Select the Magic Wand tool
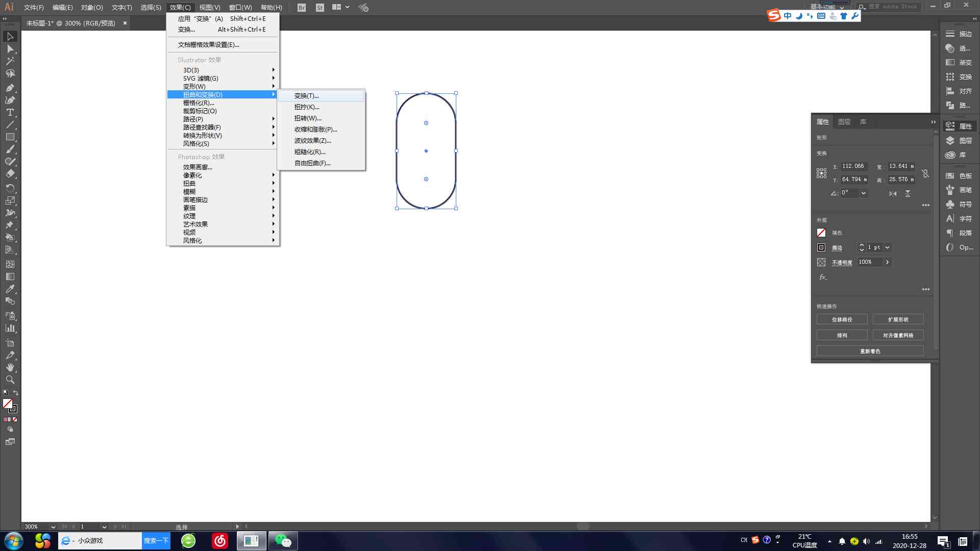This screenshot has height=551, width=980. [x=10, y=61]
